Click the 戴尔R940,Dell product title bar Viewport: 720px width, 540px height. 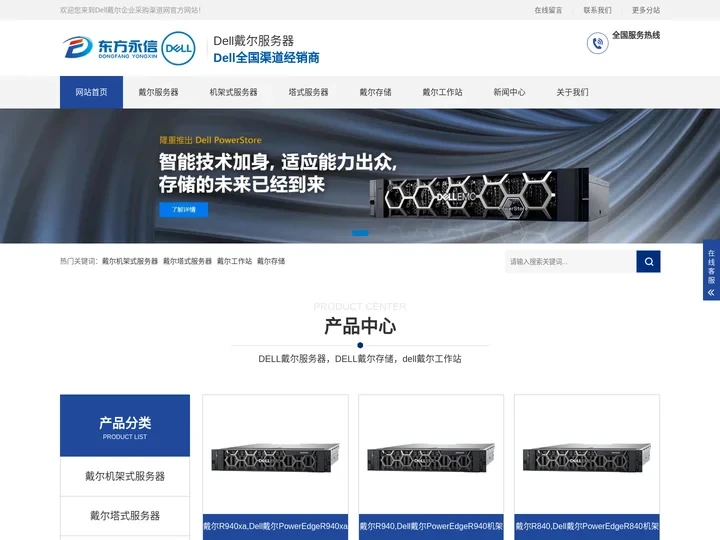click(x=431, y=527)
